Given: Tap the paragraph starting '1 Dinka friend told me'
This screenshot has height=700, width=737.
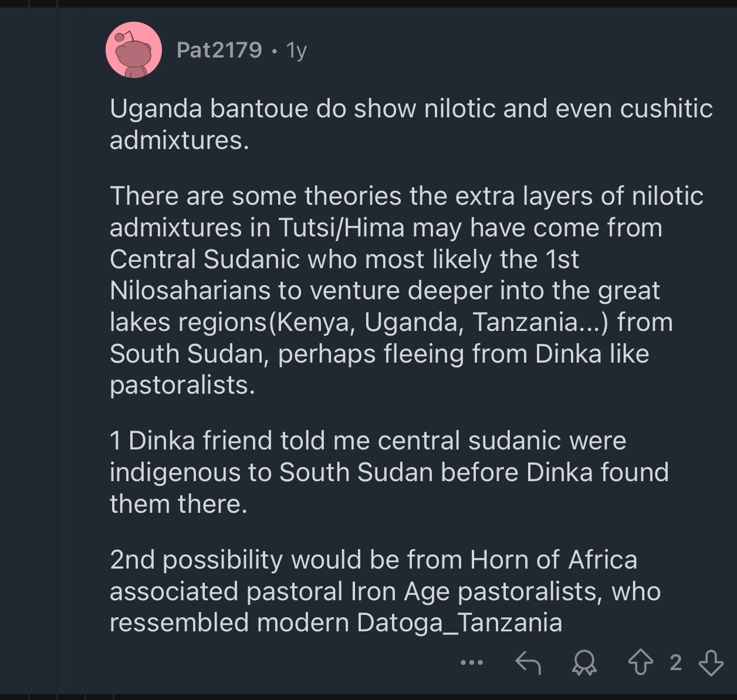Looking at the screenshot, I should click(389, 472).
